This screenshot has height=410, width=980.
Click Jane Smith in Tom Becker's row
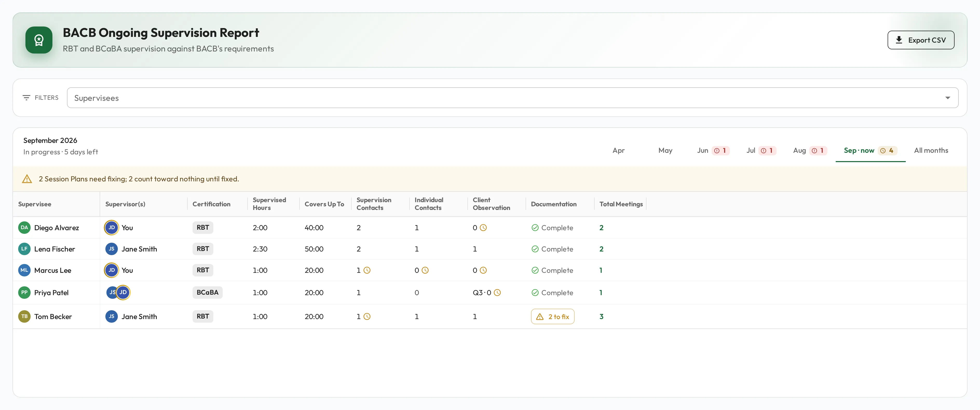(x=139, y=316)
